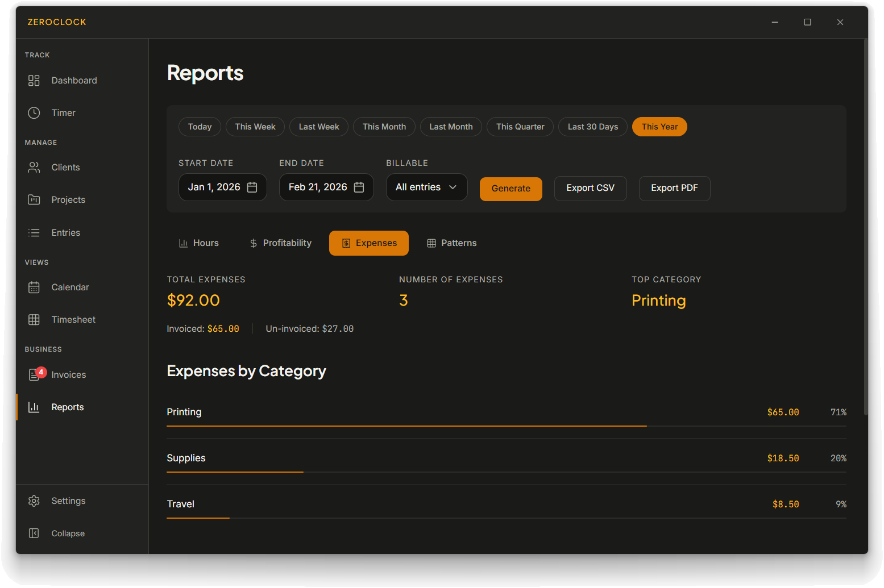
Task: Click the Settings gear icon
Action: 34,501
